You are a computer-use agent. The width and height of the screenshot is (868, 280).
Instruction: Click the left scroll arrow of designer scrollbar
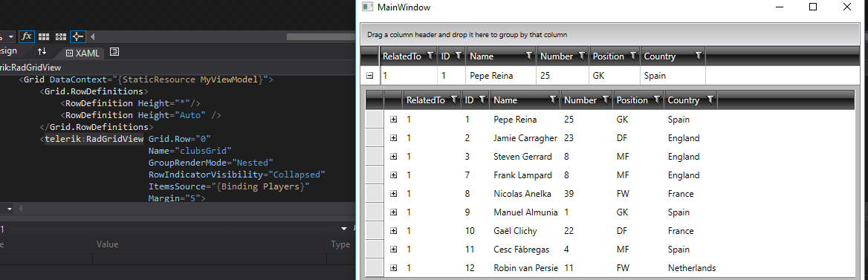92,37
